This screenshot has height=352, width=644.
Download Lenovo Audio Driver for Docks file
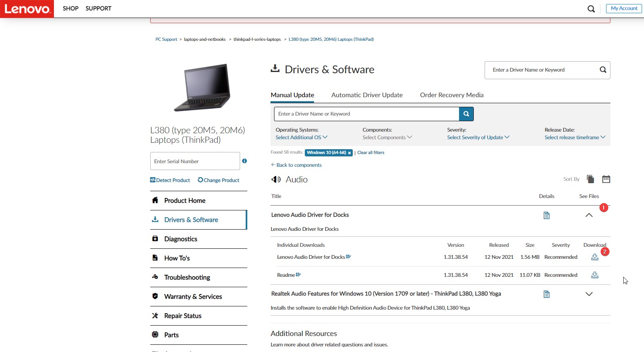(x=595, y=257)
